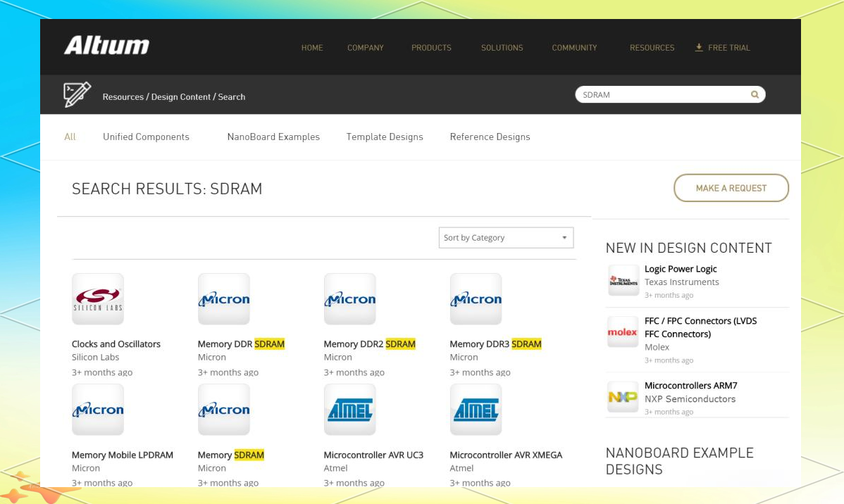Image resolution: width=844 pixels, height=504 pixels.
Task: Click the search magnifier icon
Action: tap(755, 94)
